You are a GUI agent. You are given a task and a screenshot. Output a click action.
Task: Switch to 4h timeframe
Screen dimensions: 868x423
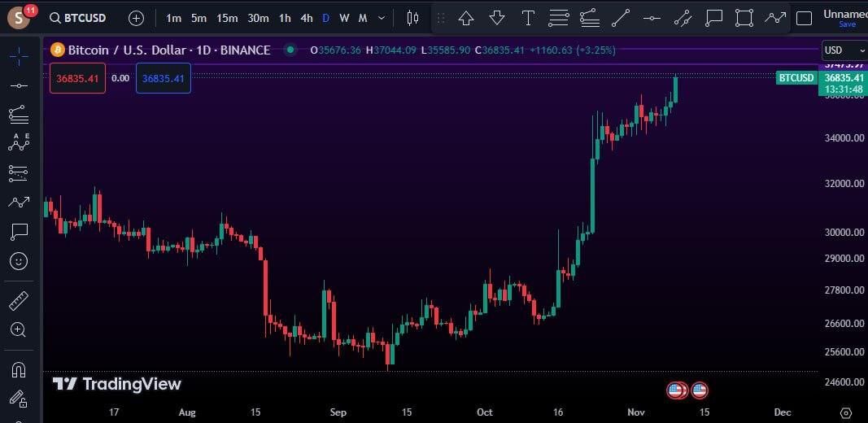pyautogui.click(x=307, y=18)
